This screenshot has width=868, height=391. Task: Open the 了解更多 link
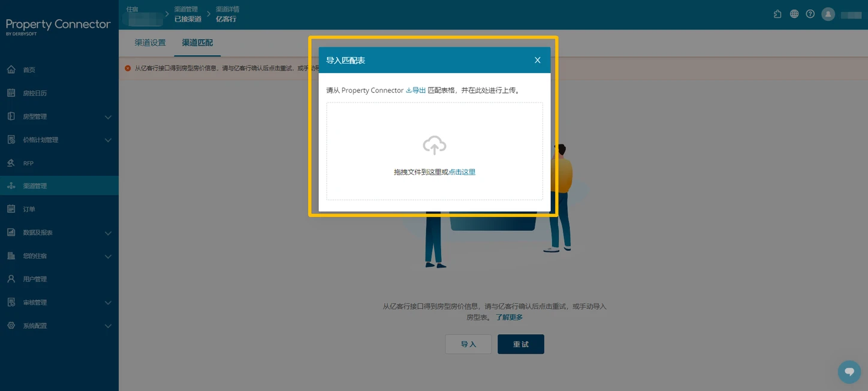[509, 317]
